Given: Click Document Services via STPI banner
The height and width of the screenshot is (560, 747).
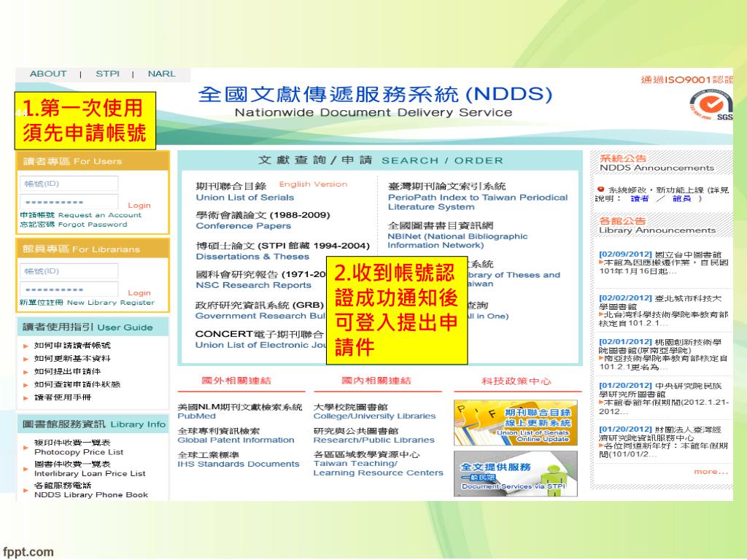Looking at the screenshot, I should click(516, 474).
